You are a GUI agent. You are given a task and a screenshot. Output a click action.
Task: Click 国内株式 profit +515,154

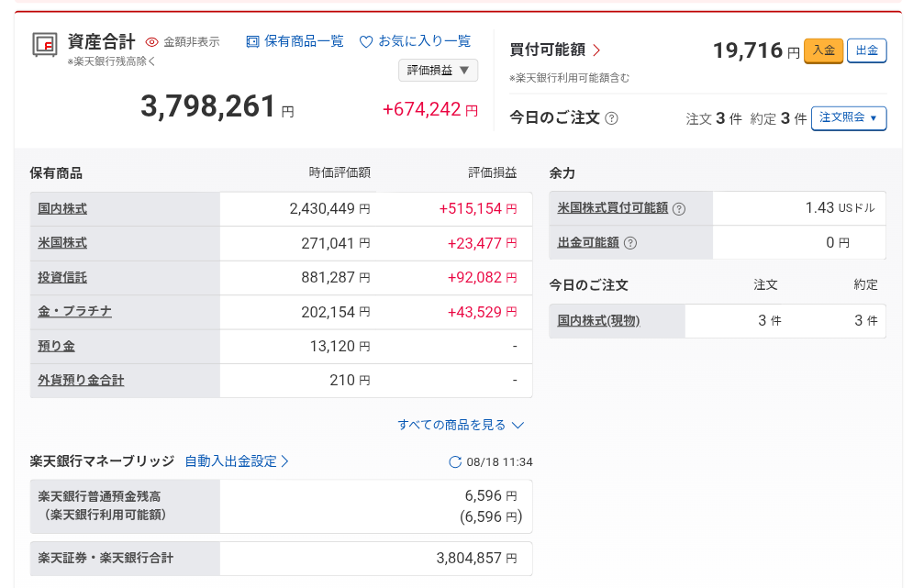471,208
